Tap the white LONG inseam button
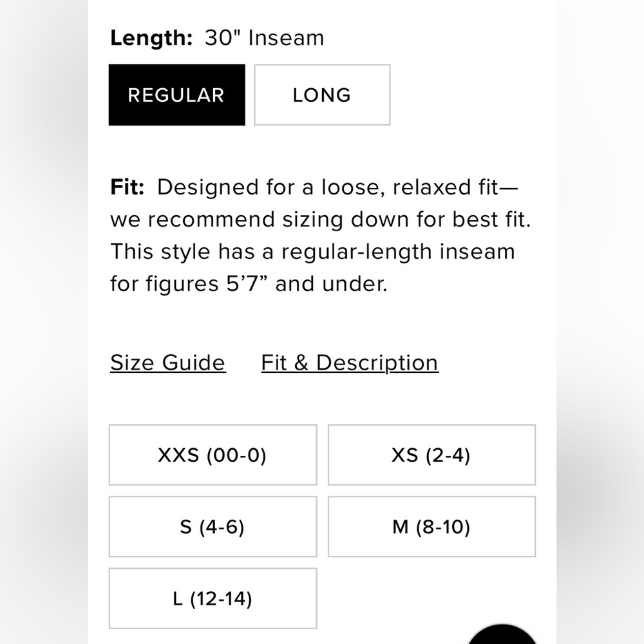 [x=322, y=95]
